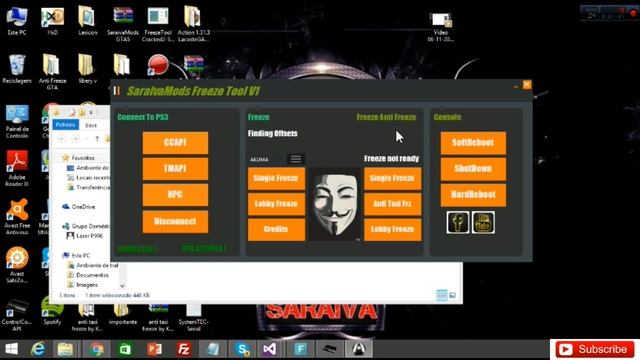Trigger SoftReboot on the console
640x360 pixels.
(473, 142)
